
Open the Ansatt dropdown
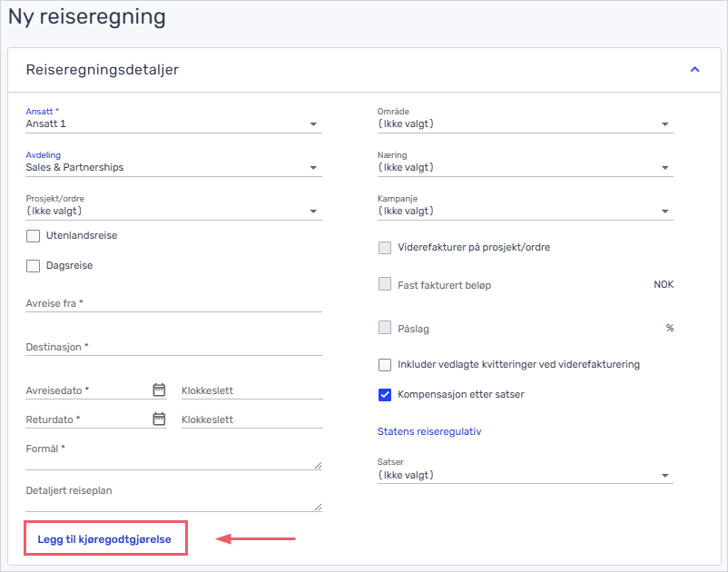172,124
